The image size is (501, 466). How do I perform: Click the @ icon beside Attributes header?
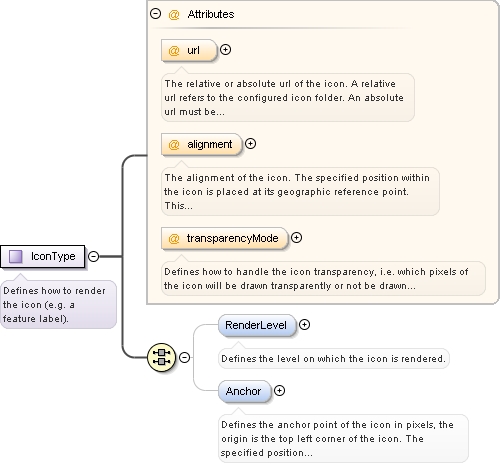coord(174,14)
